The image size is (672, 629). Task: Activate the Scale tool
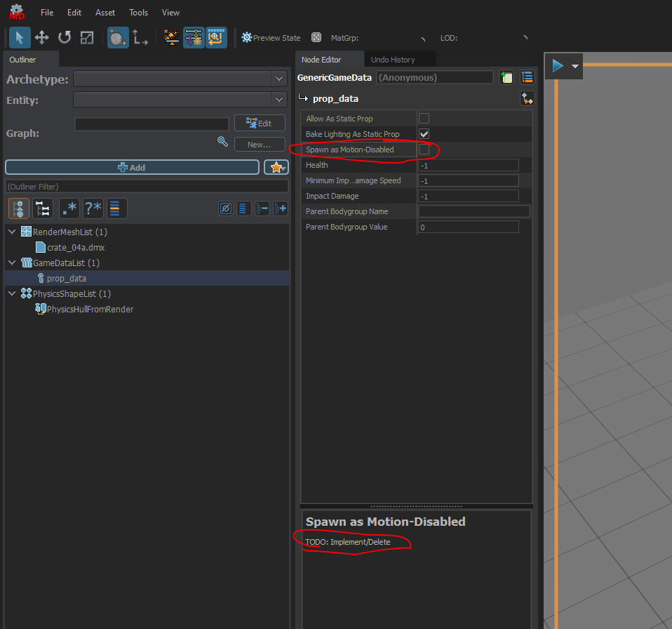(86, 37)
